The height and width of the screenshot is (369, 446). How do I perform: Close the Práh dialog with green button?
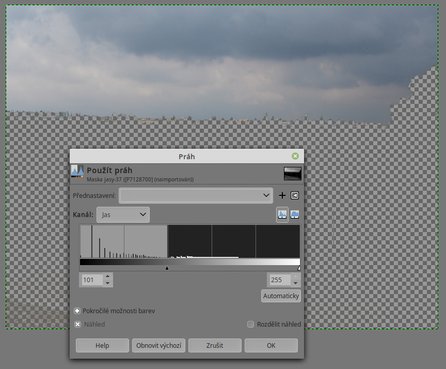click(295, 156)
